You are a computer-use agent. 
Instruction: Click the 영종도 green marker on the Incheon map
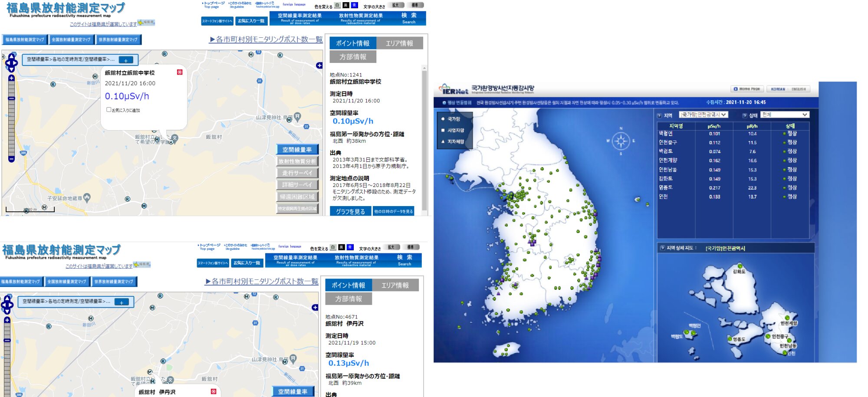tap(730, 339)
